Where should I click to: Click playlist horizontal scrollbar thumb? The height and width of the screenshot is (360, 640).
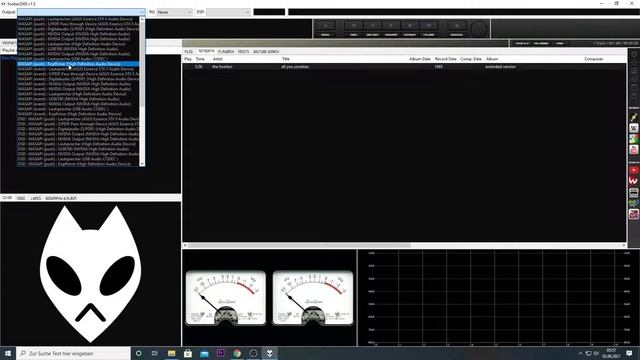(299, 245)
